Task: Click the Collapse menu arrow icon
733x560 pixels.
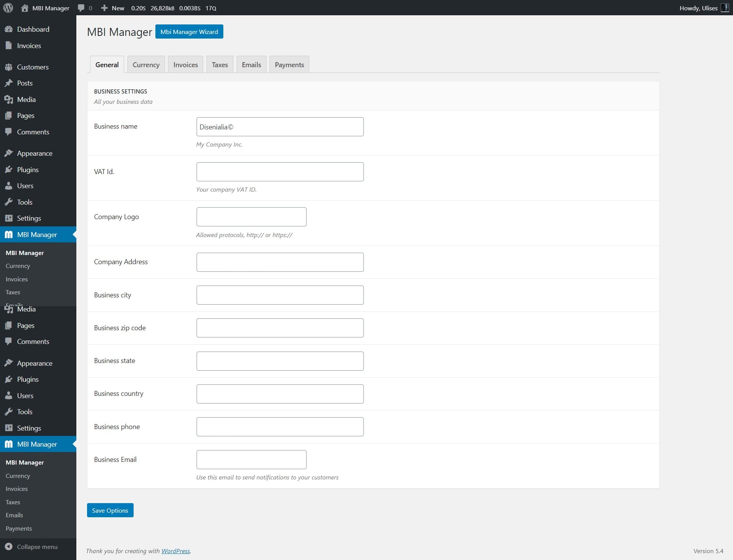Action: pos(8,547)
